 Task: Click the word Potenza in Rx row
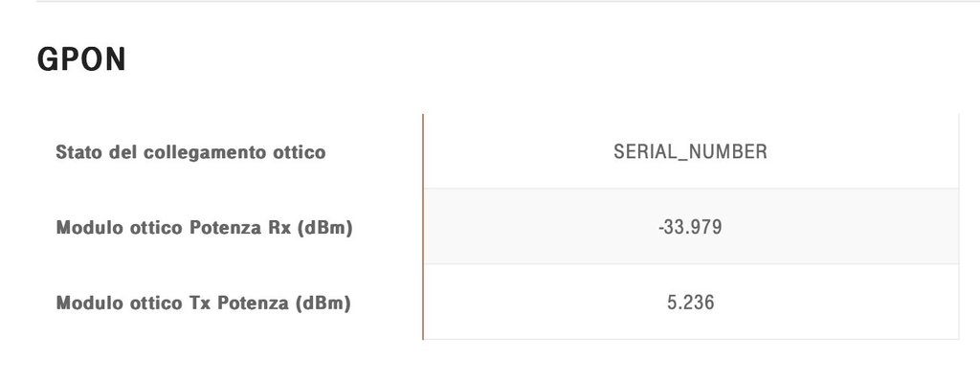point(226,227)
